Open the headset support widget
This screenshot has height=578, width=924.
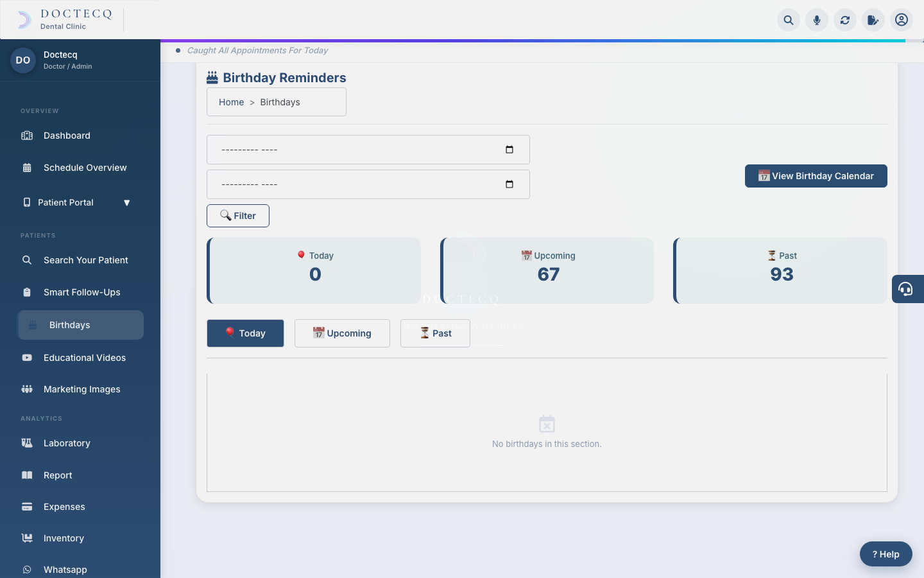click(x=907, y=289)
